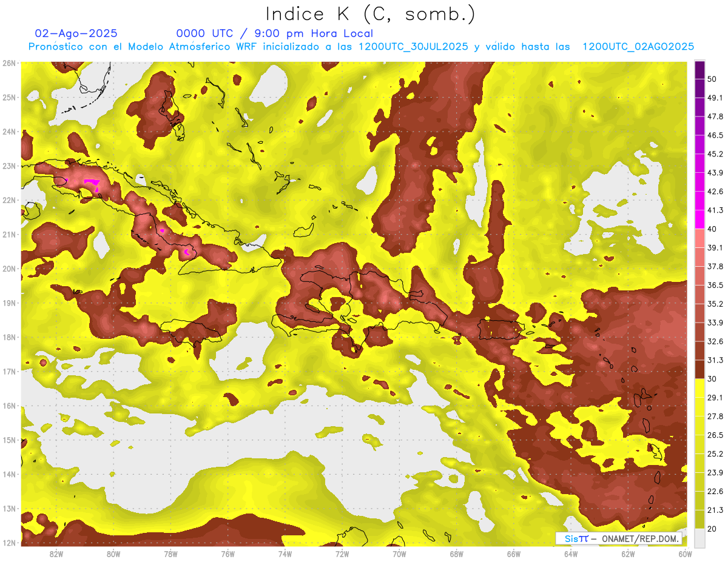
Task: Click the "19N" latitude label
Action: [9, 303]
